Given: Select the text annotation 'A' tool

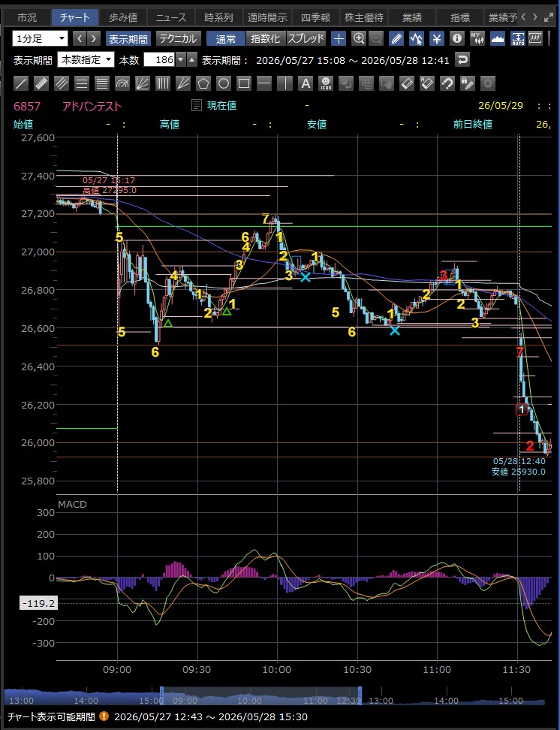Looking at the screenshot, I should pos(305,84).
